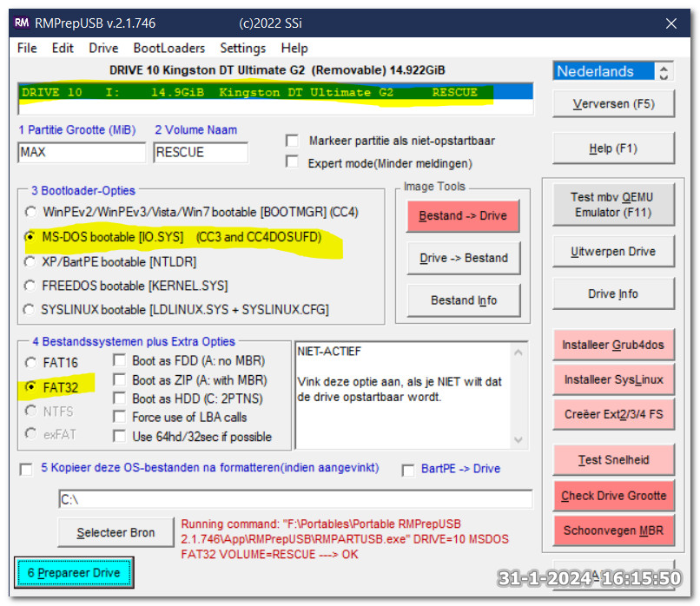Choose the NTFS file system

pyautogui.click(x=30, y=411)
